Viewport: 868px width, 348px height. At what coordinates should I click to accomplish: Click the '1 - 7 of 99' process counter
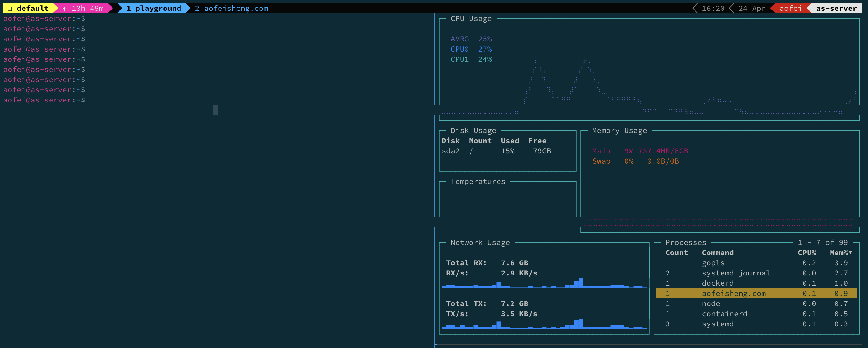(823, 242)
